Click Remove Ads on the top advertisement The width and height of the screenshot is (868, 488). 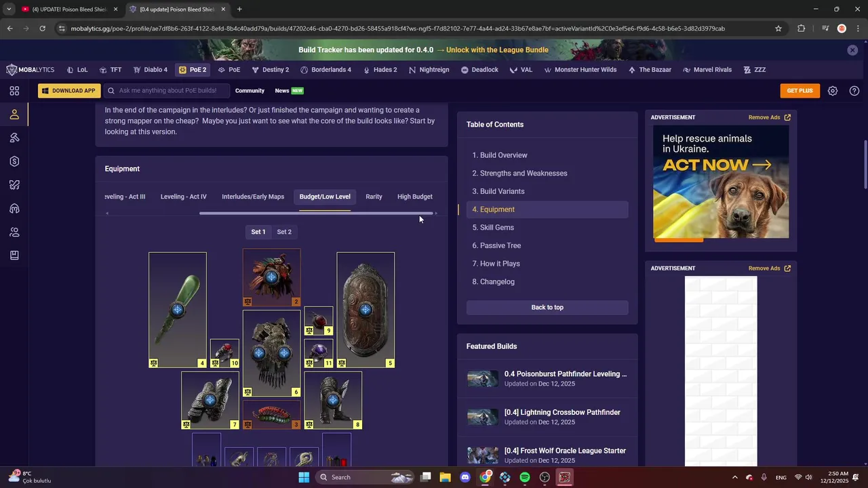click(x=769, y=117)
